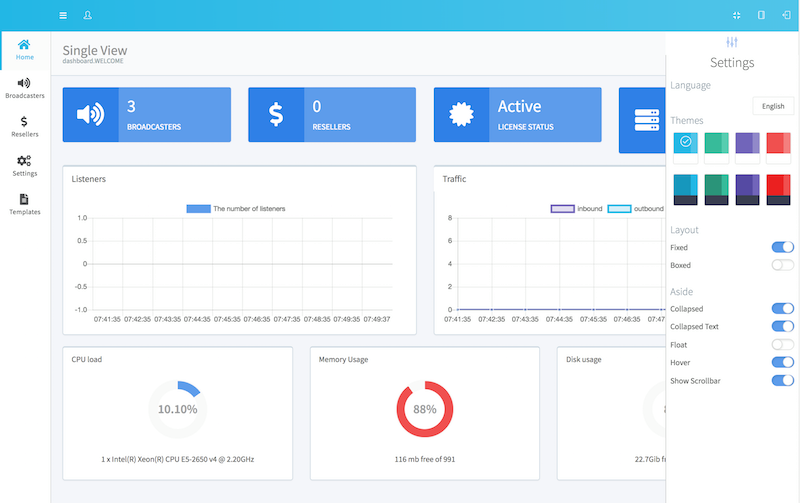Toggle the inbound legend item in Traffic chart
The width and height of the screenshot is (800, 503).
[x=577, y=209]
